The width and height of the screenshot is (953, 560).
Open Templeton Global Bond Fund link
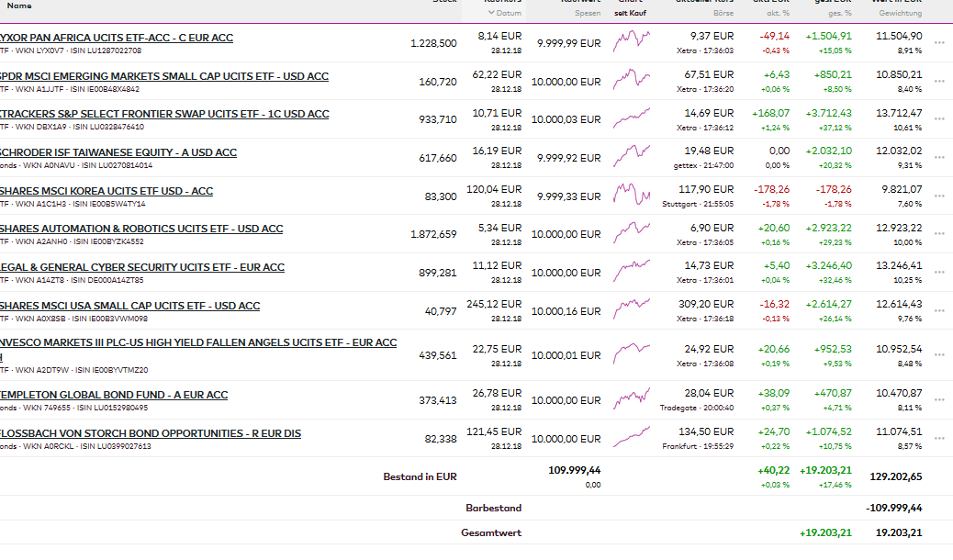point(114,396)
